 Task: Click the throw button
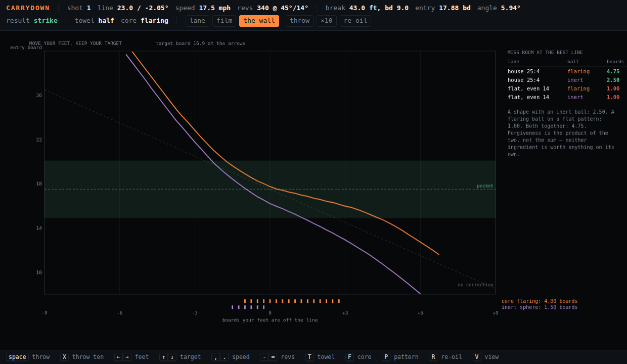[299, 21]
